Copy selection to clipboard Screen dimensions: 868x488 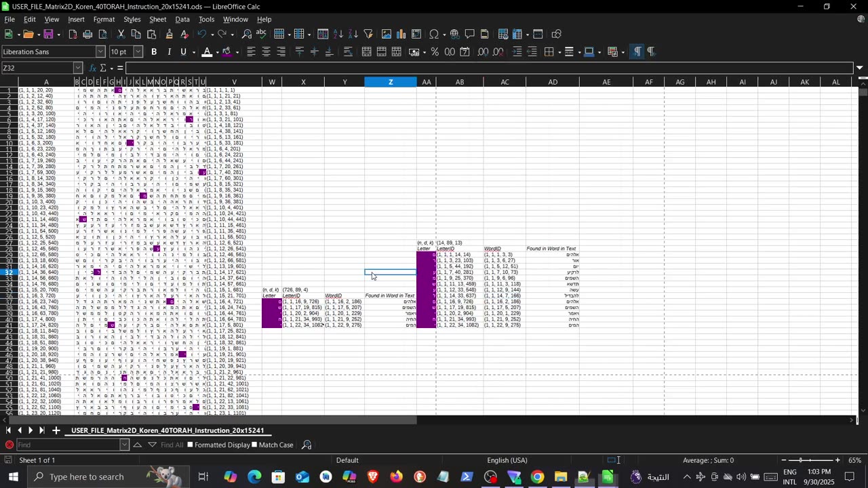pyautogui.click(x=136, y=34)
